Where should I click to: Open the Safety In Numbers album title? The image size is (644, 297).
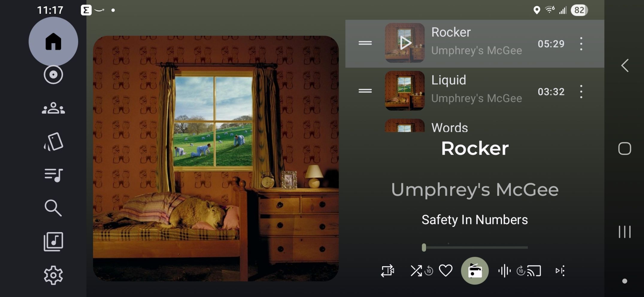[x=475, y=220]
